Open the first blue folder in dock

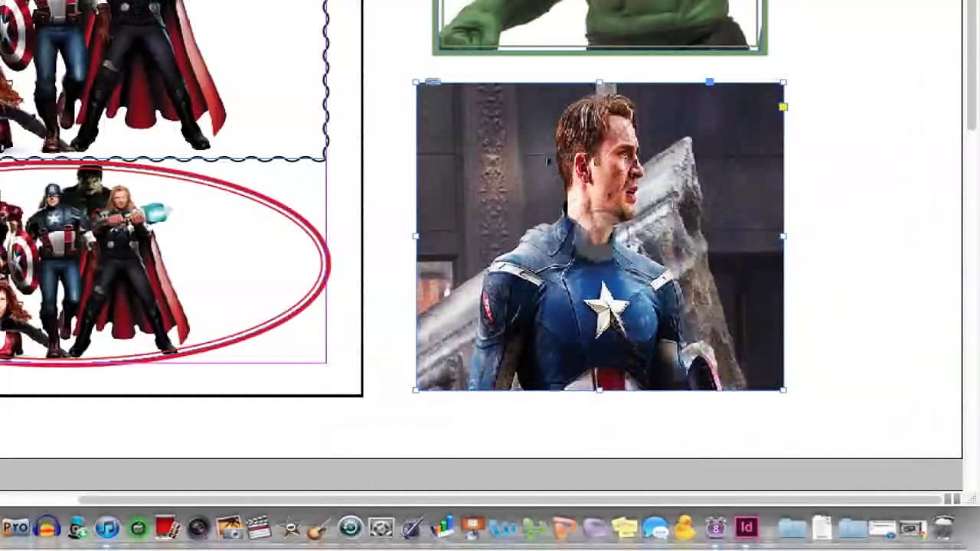tap(792, 528)
